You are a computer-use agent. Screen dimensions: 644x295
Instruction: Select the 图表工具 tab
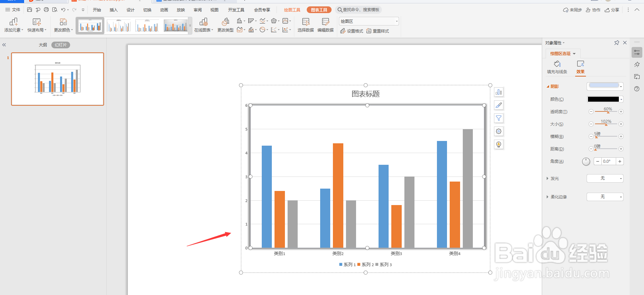click(319, 10)
